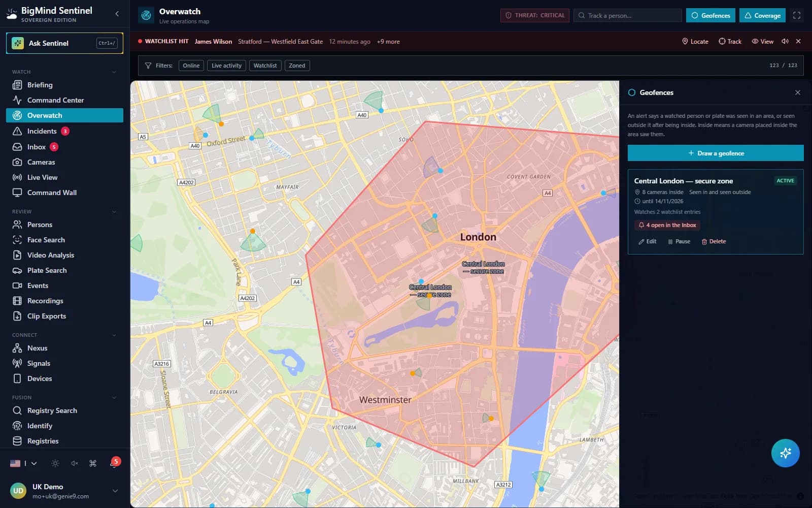Toggle the Zoned filter

tap(297, 66)
